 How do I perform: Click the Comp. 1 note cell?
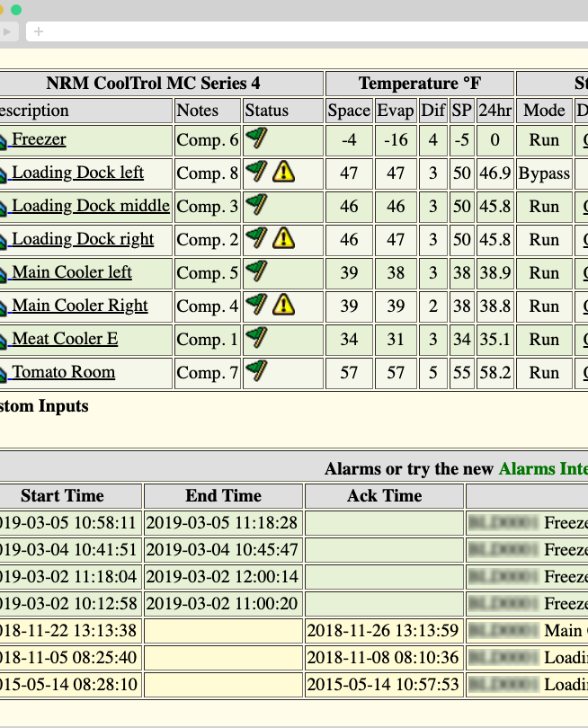[207, 340]
